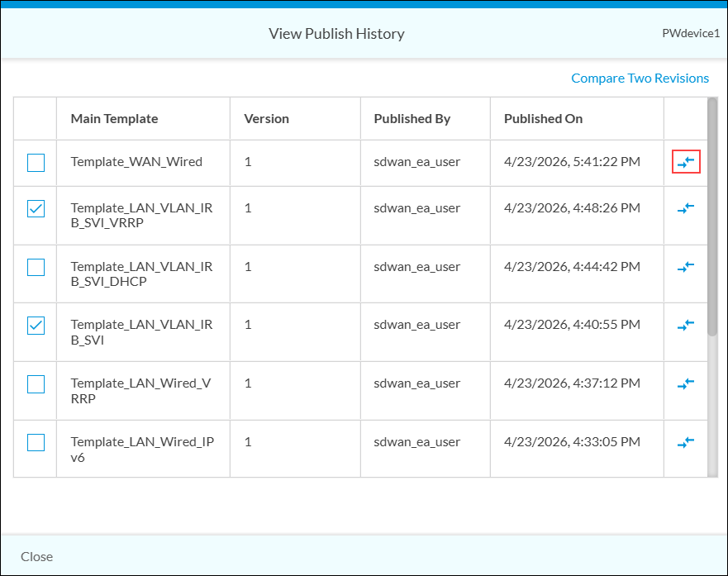The height and width of the screenshot is (576, 728).
Task: Close the View Publish History dialog
Action: pos(36,556)
